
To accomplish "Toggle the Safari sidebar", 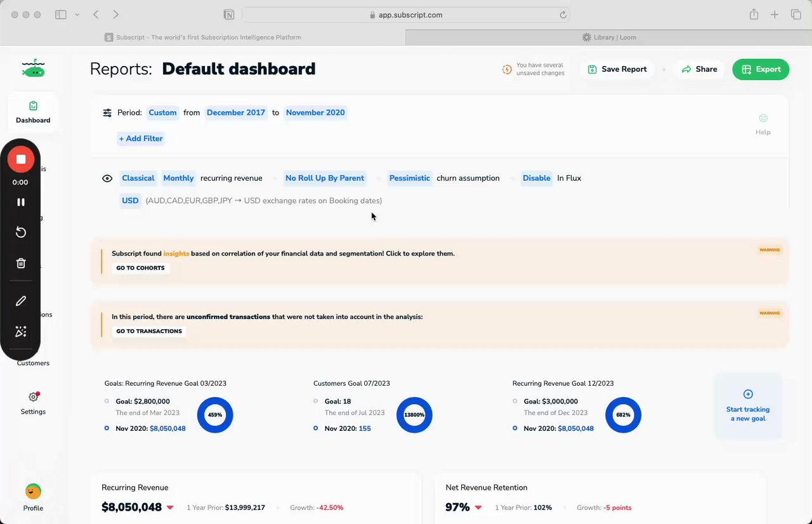I will pos(61,15).
